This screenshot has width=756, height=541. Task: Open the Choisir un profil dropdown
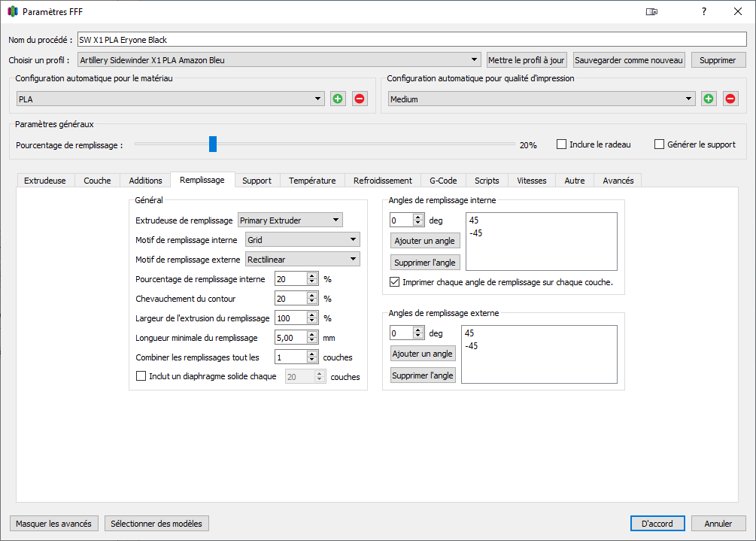pyautogui.click(x=279, y=60)
